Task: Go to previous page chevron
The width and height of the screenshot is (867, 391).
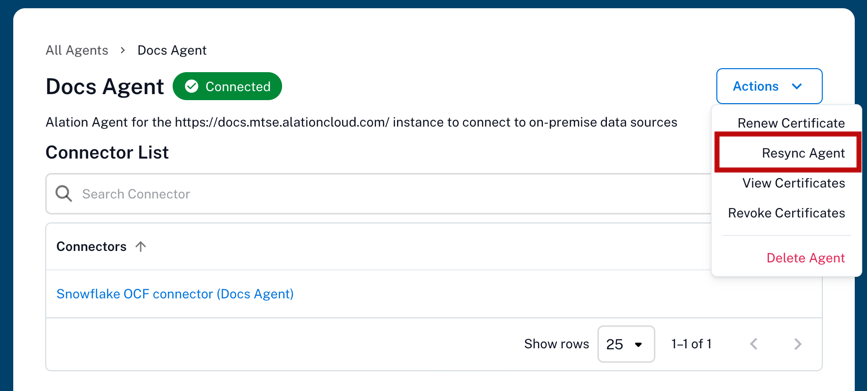Action: [753, 344]
